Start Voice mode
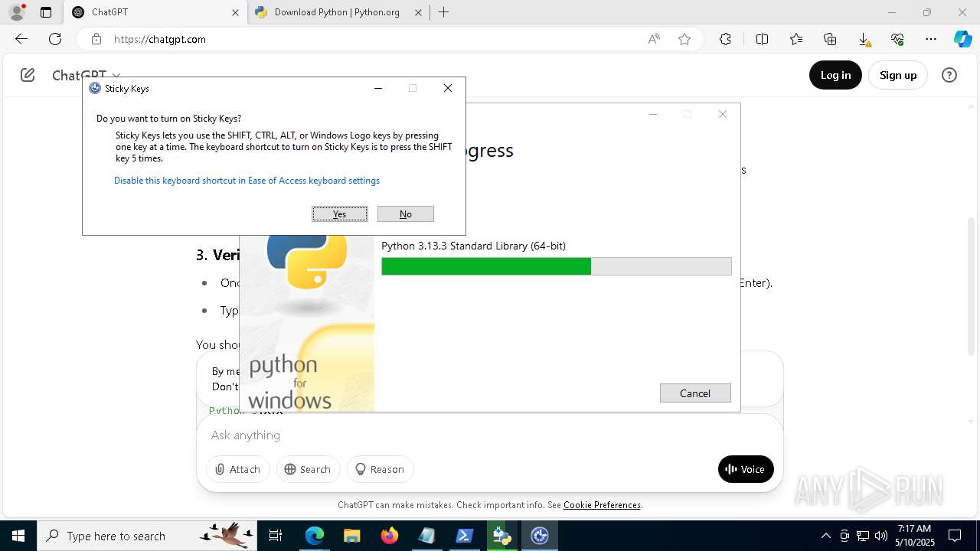 point(746,469)
